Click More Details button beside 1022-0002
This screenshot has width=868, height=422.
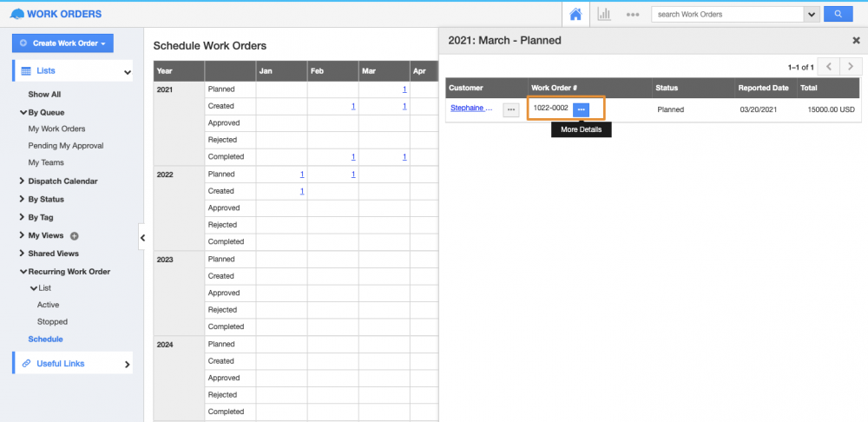[x=581, y=109]
